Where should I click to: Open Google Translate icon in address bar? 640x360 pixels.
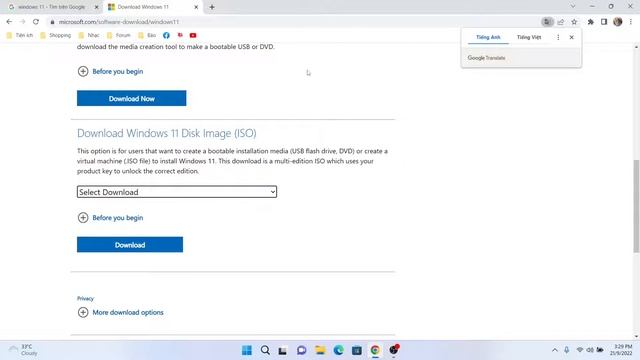pos(547,22)
